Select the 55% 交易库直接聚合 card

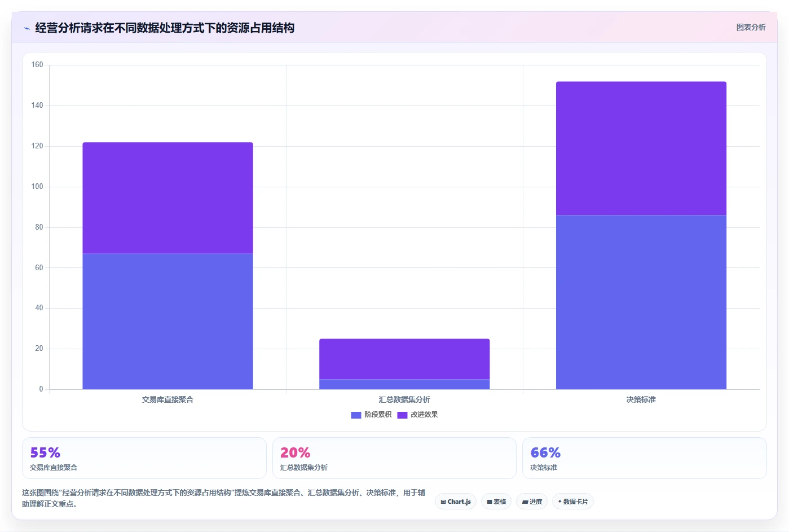[144, 458]
